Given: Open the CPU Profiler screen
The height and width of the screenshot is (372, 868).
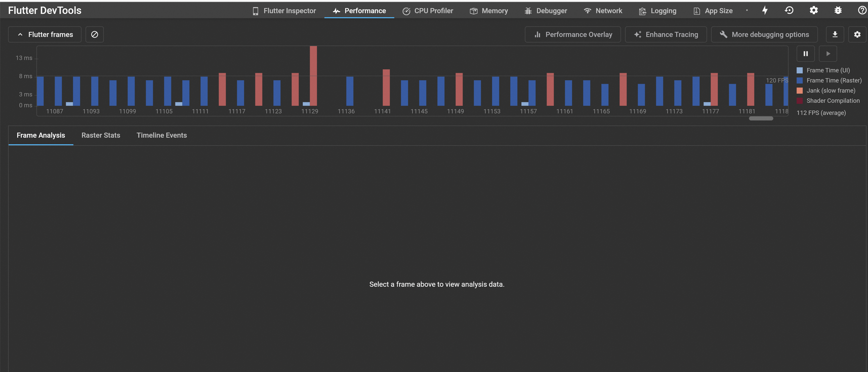Looking at the screenshot, I should [x=428, y=11].
